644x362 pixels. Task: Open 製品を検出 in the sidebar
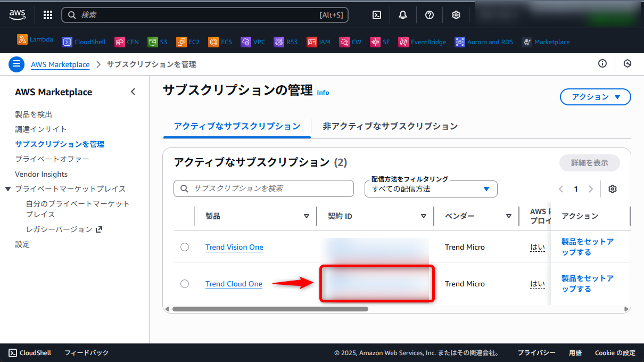tap(34, 114)
